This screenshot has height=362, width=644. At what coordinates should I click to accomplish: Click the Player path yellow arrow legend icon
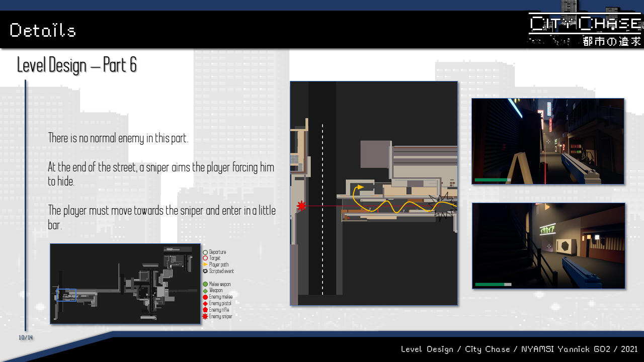205,264
